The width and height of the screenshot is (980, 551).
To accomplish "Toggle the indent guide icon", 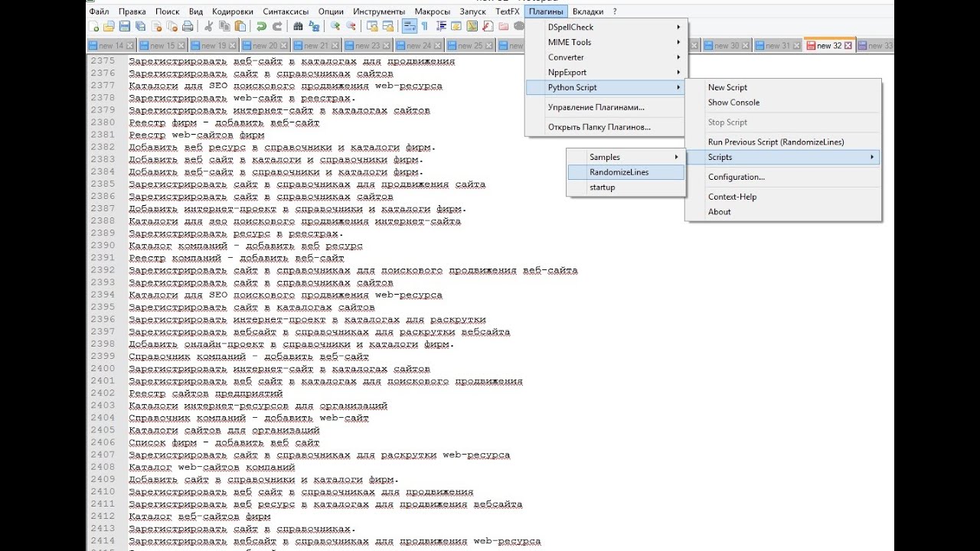I will tap(441, 27).
